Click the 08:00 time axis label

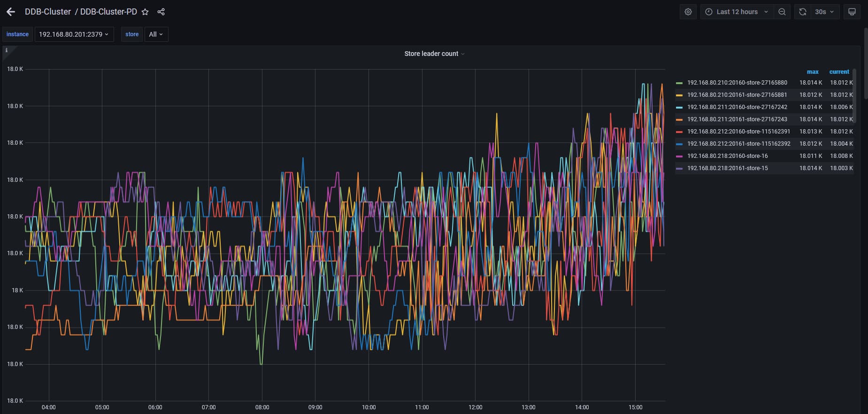click(x=262, y=407)
